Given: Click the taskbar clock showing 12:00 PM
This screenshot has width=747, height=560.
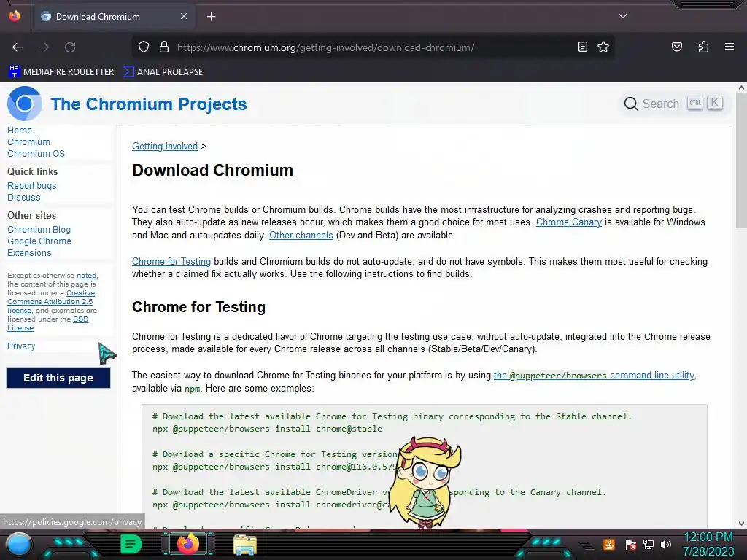Looking at the screenshot, I should click(x=708, y=544).
